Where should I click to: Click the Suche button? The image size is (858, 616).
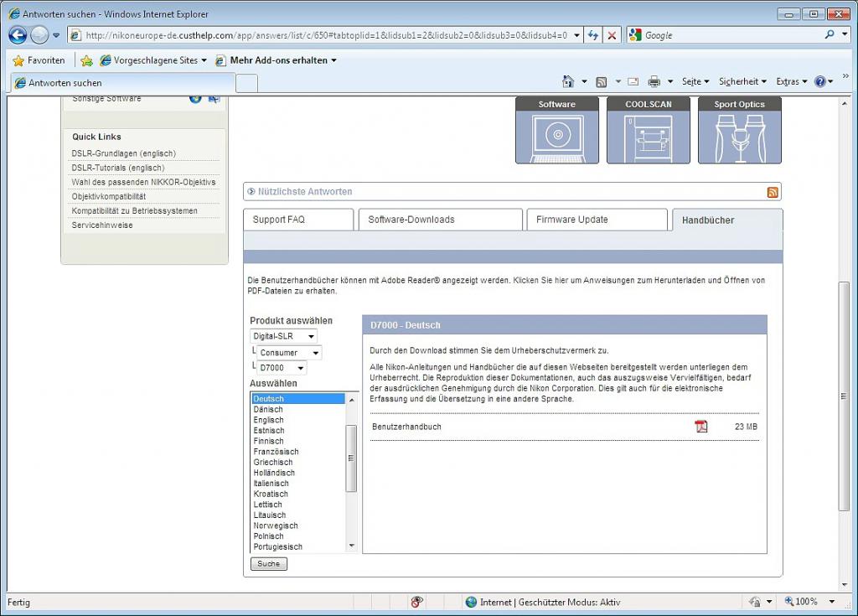tap(269, 563)
